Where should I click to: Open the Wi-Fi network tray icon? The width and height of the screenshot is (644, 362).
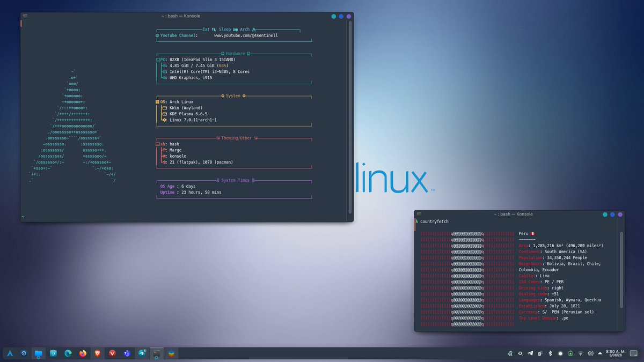pyautogui.click(x=580, y=353)
